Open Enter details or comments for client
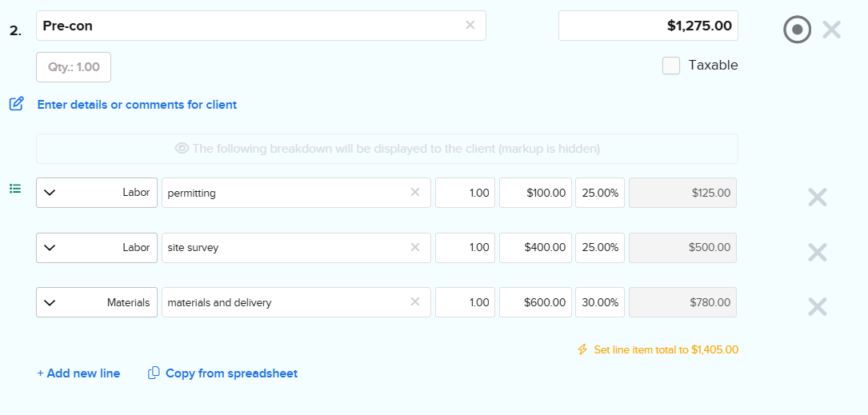 pyautogui.click(x=137, y=105)
